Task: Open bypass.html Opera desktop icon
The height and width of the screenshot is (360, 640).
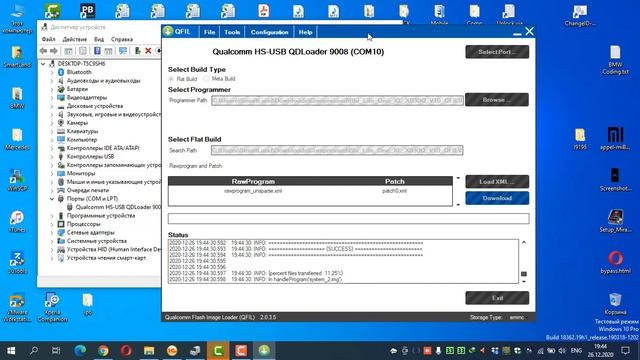Action: (x=615, y=262)
